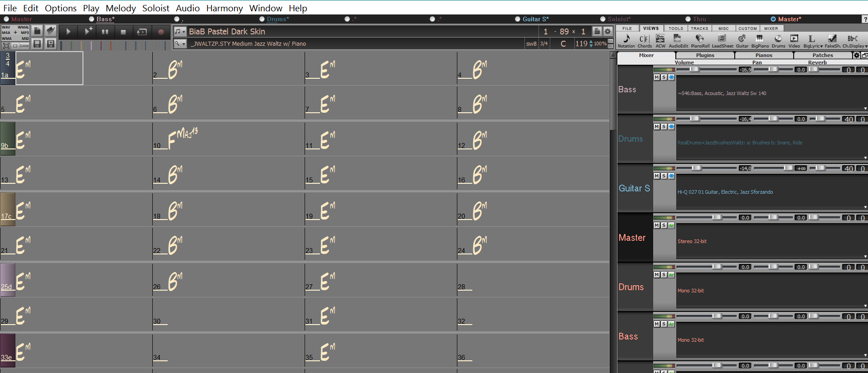Pause the playback

(x=105, y=32)
